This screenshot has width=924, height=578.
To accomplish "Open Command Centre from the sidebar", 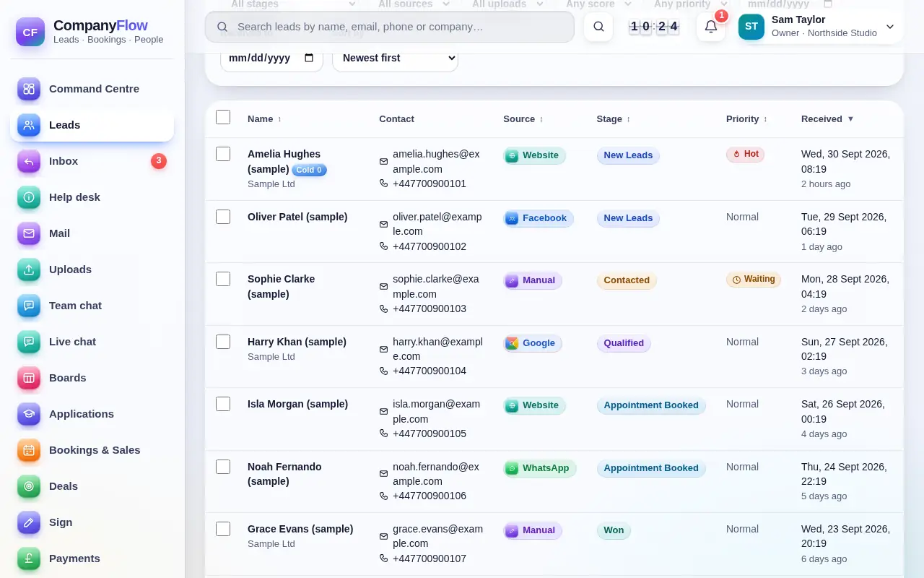I will pos(92,89).
